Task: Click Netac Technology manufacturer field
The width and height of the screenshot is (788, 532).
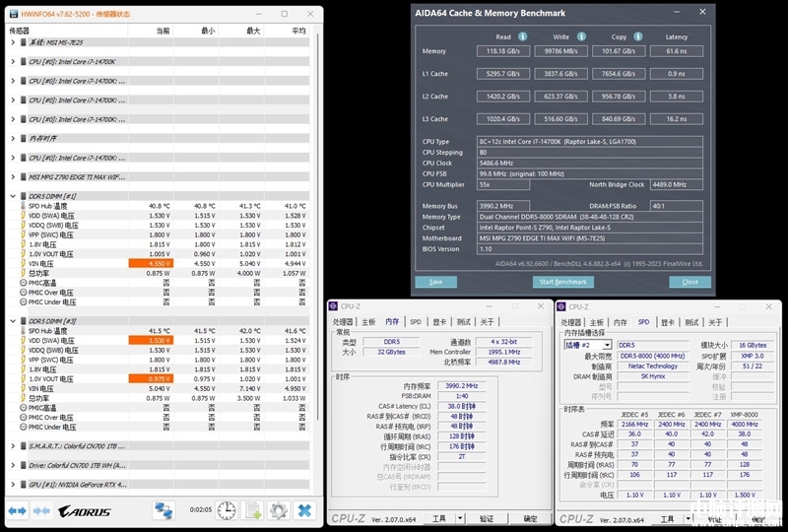Action: (653, 366)
